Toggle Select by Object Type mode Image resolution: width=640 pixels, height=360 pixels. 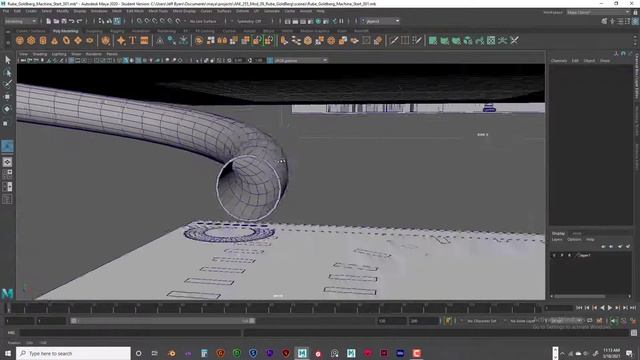109,21
